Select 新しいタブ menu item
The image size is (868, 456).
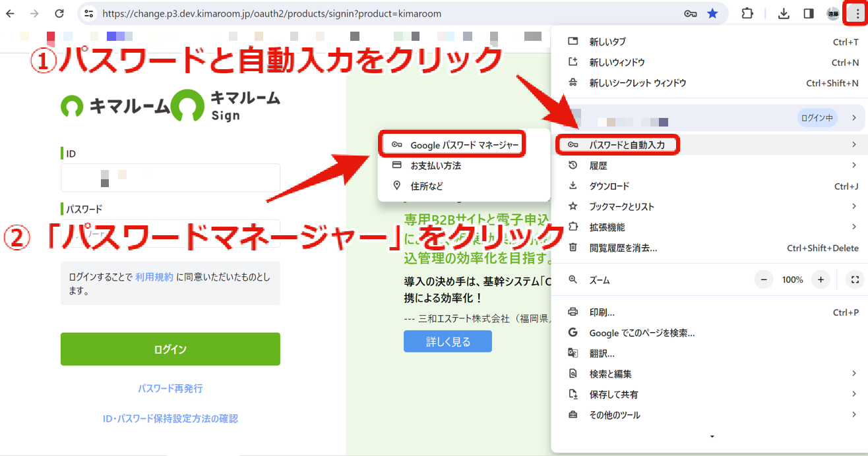coord(711,42)
